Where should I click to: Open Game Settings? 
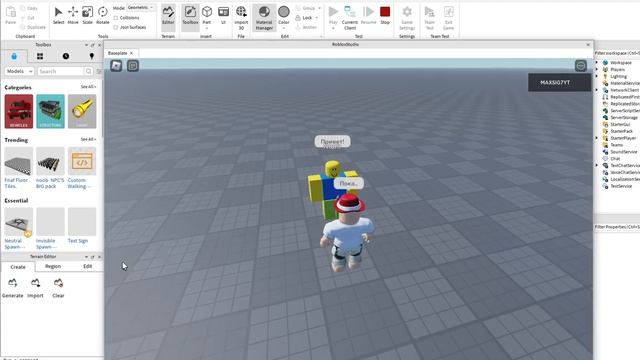click(x=407, y=18)
